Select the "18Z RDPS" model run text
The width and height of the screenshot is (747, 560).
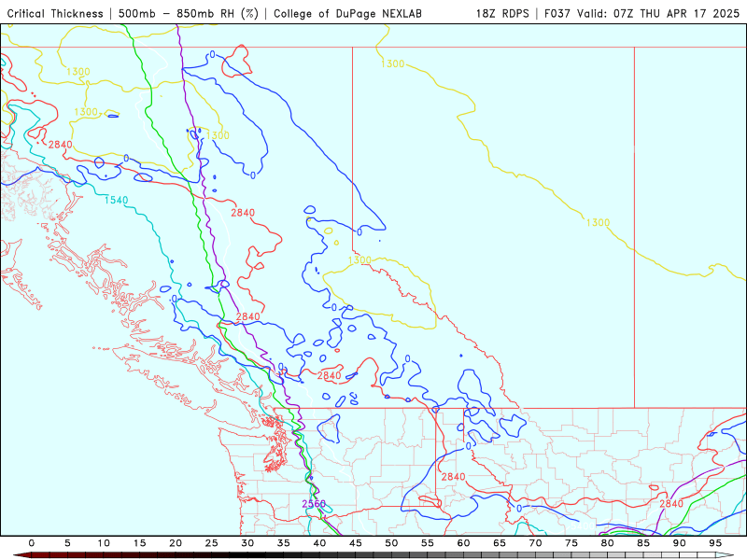[502, 13]
